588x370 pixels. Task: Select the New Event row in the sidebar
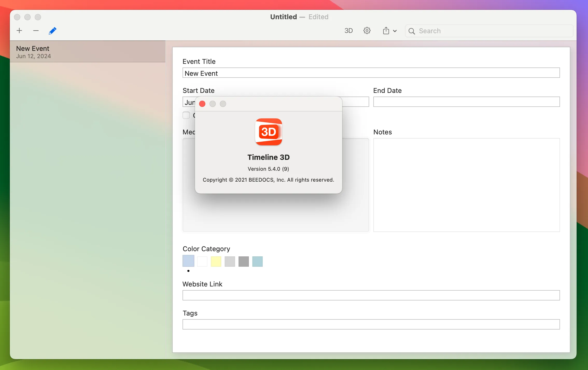88,52
